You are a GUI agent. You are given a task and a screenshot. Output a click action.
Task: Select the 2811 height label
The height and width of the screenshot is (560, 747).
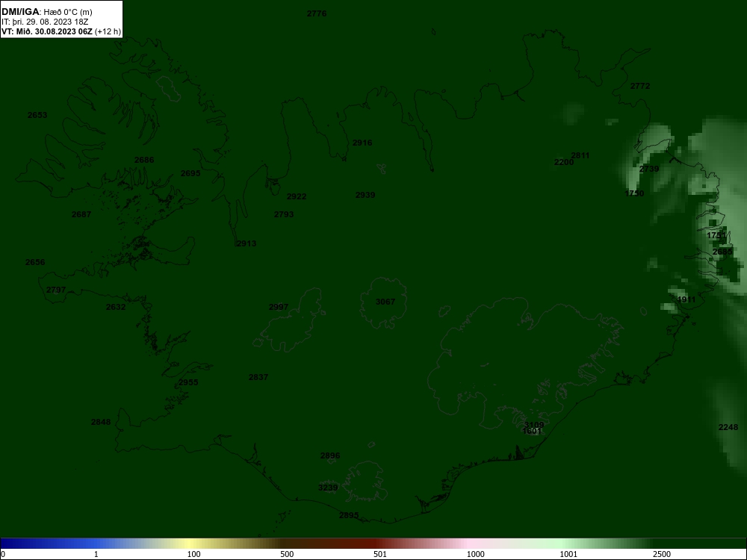click(580, 155)
